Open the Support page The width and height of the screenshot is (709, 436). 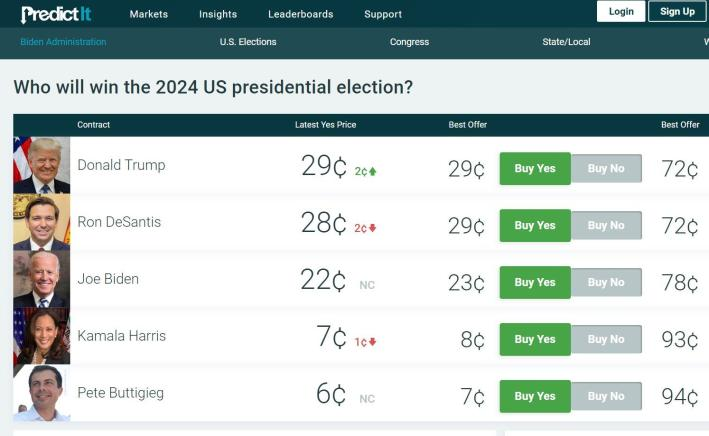[x=383, y=14]
